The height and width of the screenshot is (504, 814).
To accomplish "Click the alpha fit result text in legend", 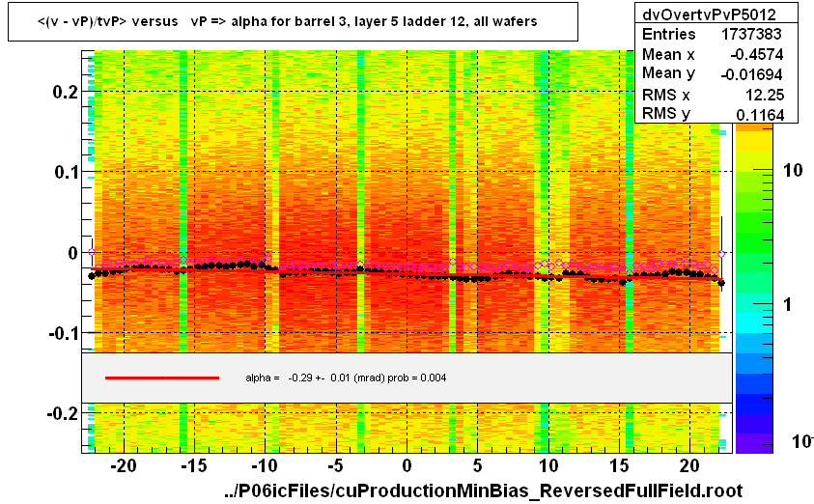I will click(346, 378).
